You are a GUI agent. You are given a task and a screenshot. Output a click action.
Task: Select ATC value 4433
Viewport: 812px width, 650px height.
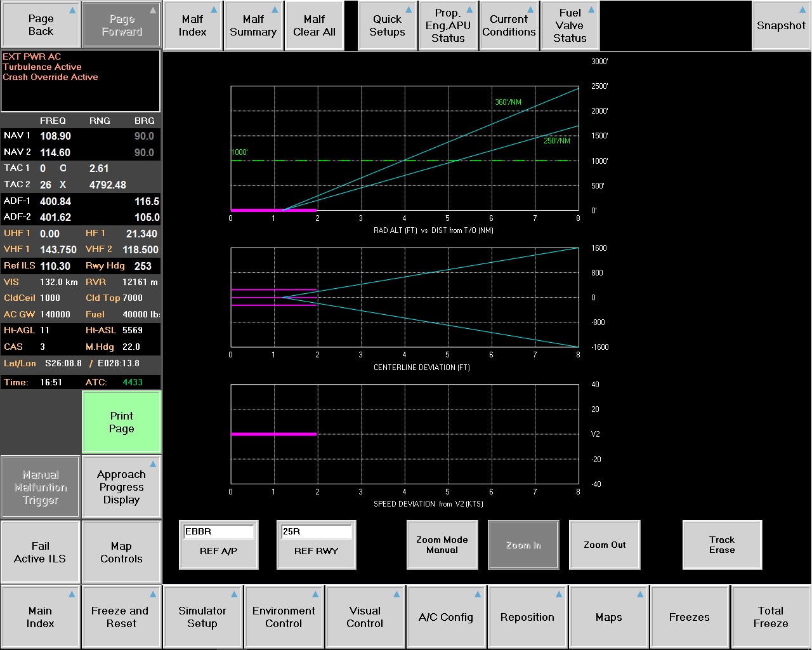pos(133,382)
